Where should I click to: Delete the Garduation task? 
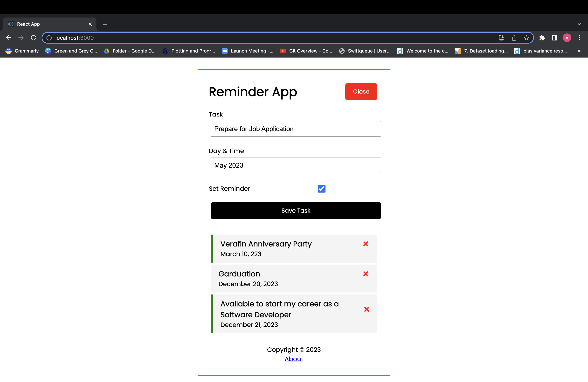(366, 274)
